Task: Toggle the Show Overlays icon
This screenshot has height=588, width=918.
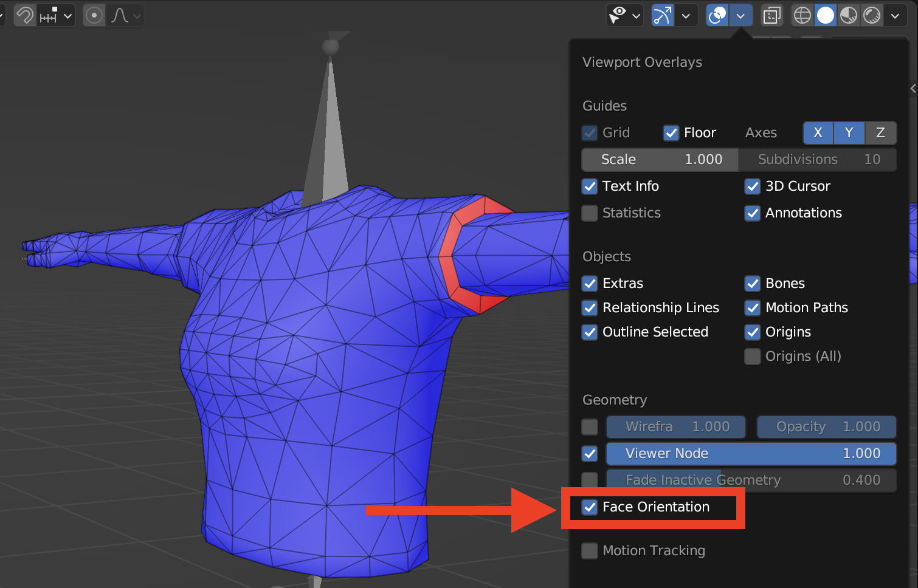Action: (717, 15)
